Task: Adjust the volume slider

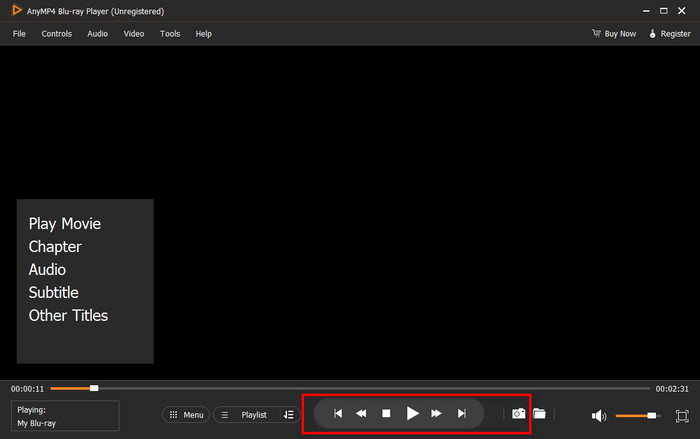Action: [638, 416]
